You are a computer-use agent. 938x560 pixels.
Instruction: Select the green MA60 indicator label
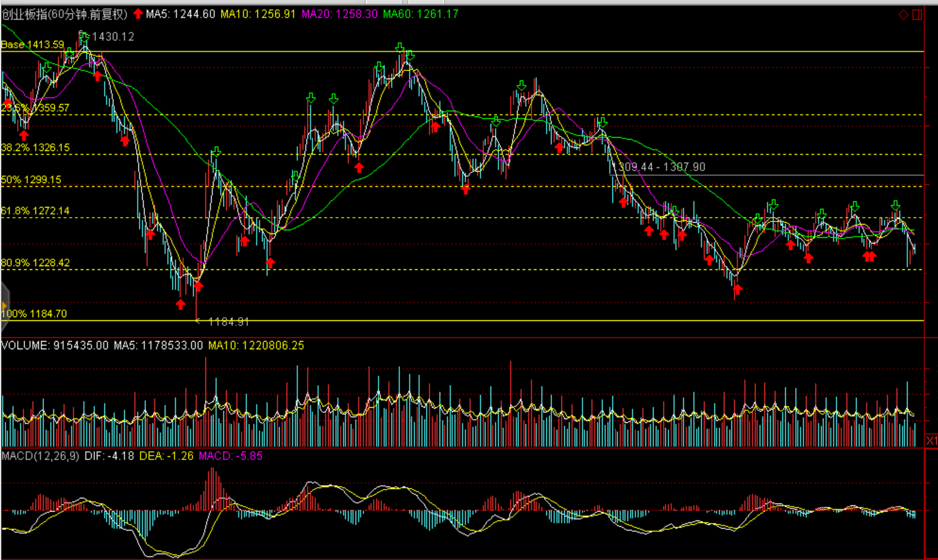[x=421, y=14]
